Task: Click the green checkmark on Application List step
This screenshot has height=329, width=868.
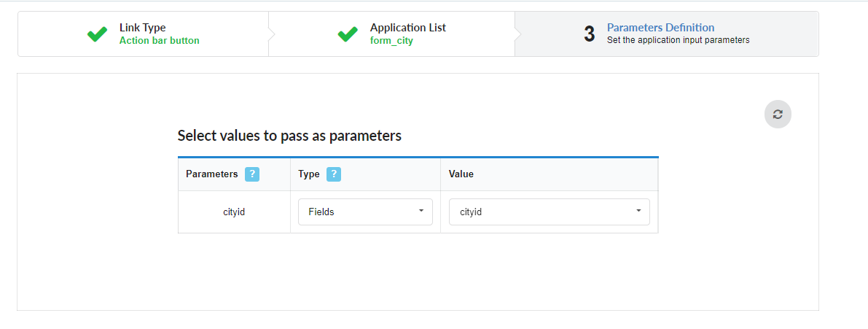Action: [348, 34]
